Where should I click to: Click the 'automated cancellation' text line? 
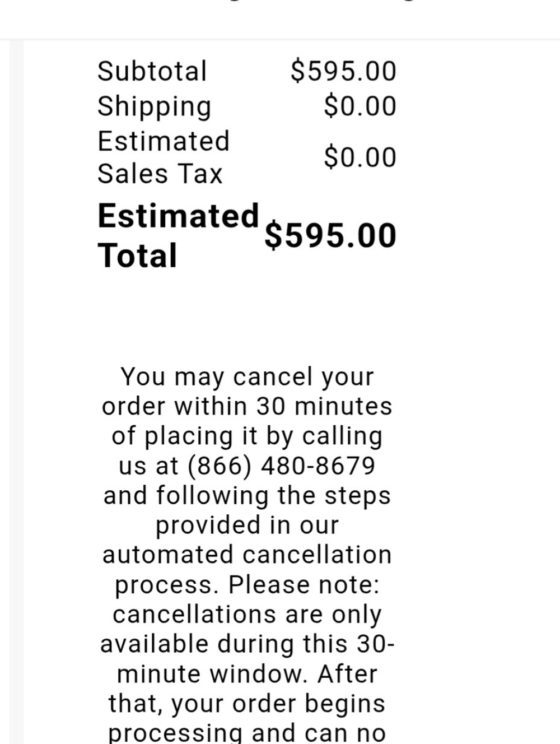pos(247,555)
